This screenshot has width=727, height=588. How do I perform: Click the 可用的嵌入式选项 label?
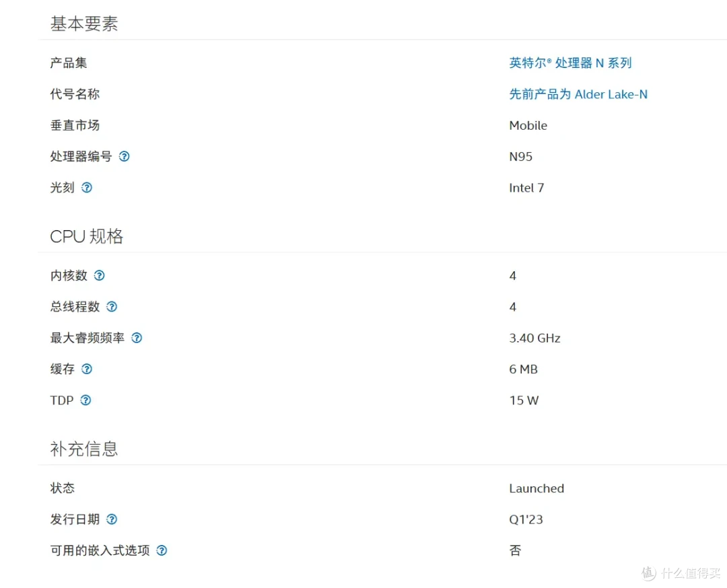100,550
